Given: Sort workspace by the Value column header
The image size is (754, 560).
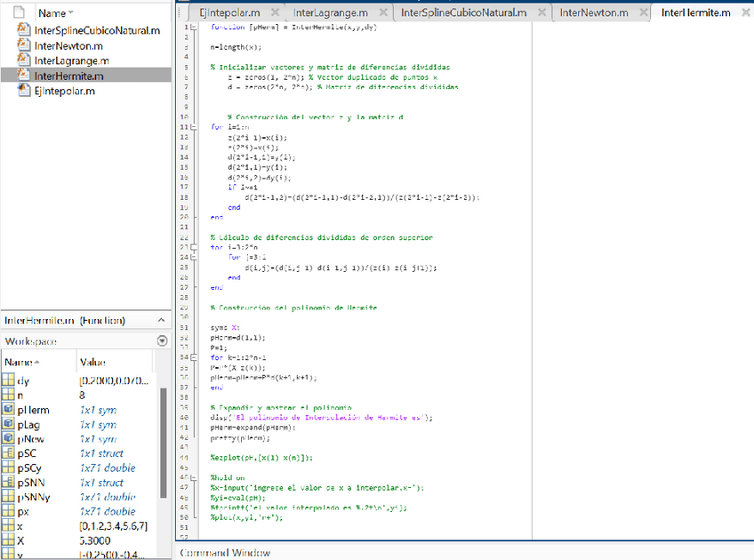Looking at the screenshot, I should [92, 362].
